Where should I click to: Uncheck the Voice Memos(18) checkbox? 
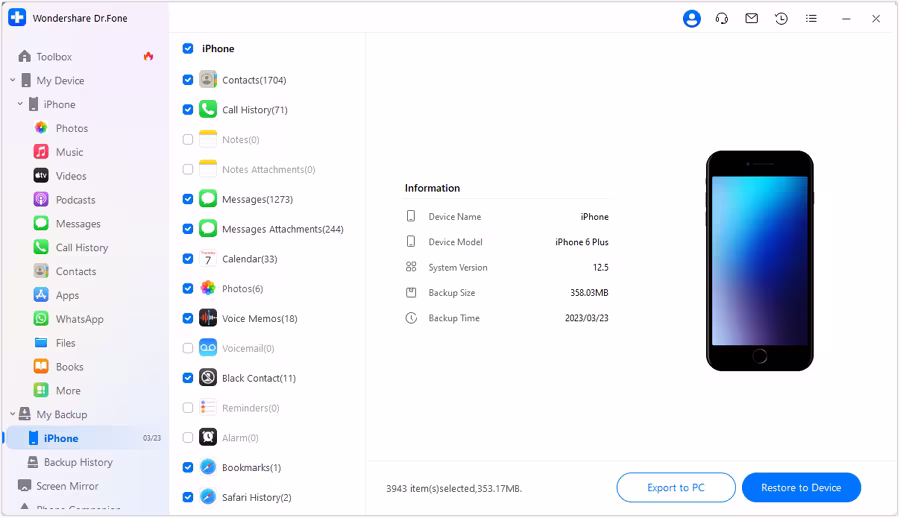[x=188, y=318]
